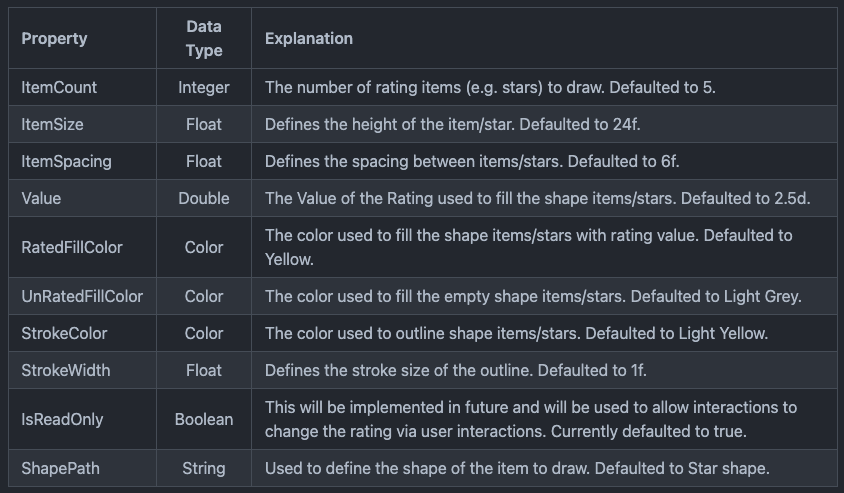Image resolution: width=844 pixels, height=493 pixels.
Task: Click the StrokeWidth property name
Action: [x=66, y=370]
